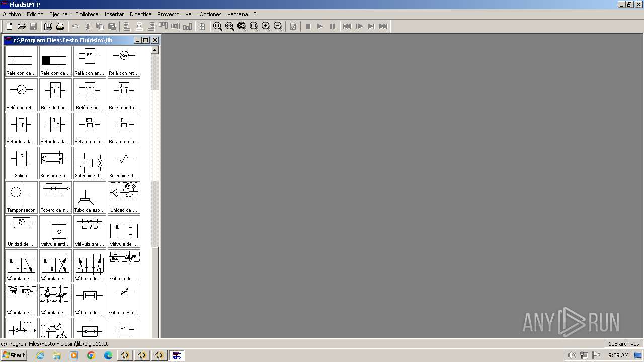Screen dimensions: 644x362
Task: Open the Ejecutar menu
Action: pyautogui.click(x=59, y=14)
